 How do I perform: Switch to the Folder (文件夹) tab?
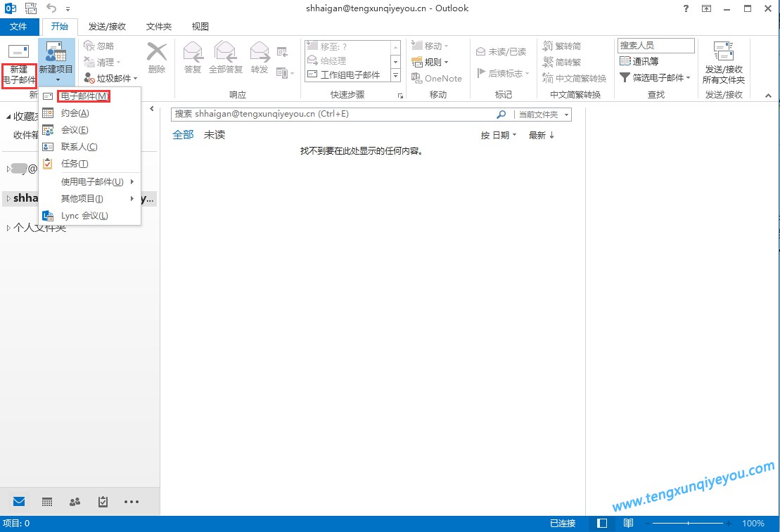[x=159, y=26]
